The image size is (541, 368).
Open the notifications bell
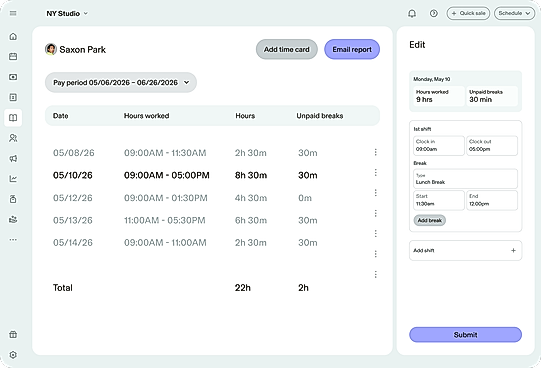tap(412, 13)
